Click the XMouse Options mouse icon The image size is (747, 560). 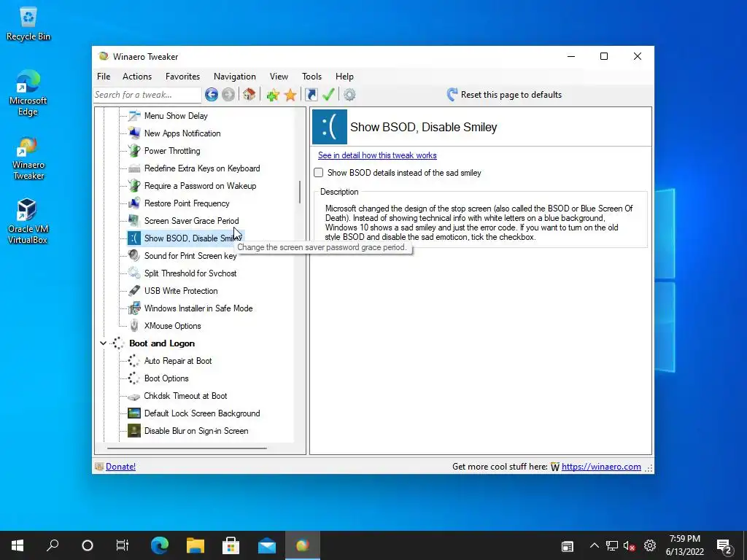(134, 326)
